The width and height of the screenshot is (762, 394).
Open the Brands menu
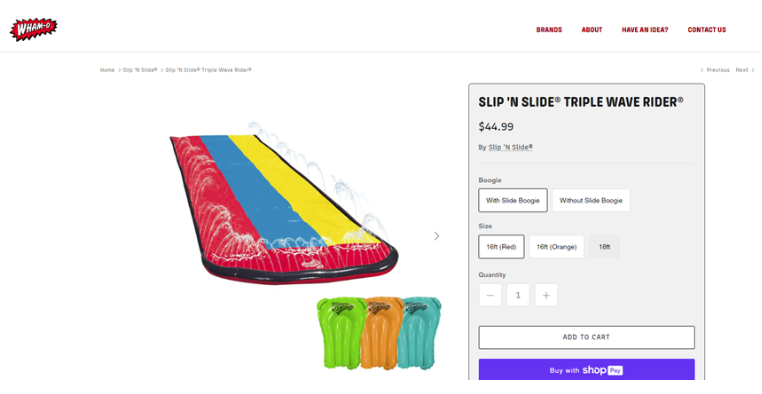point(549,30)
